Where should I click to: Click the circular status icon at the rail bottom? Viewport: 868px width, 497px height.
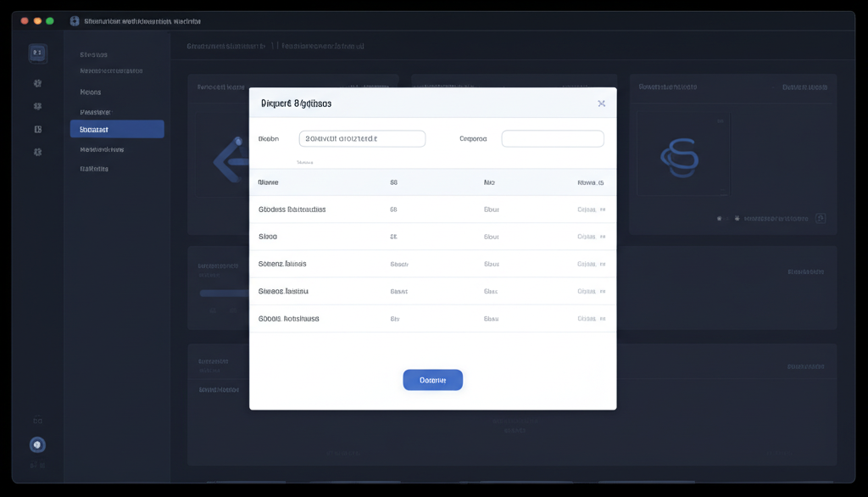point(37,444)
